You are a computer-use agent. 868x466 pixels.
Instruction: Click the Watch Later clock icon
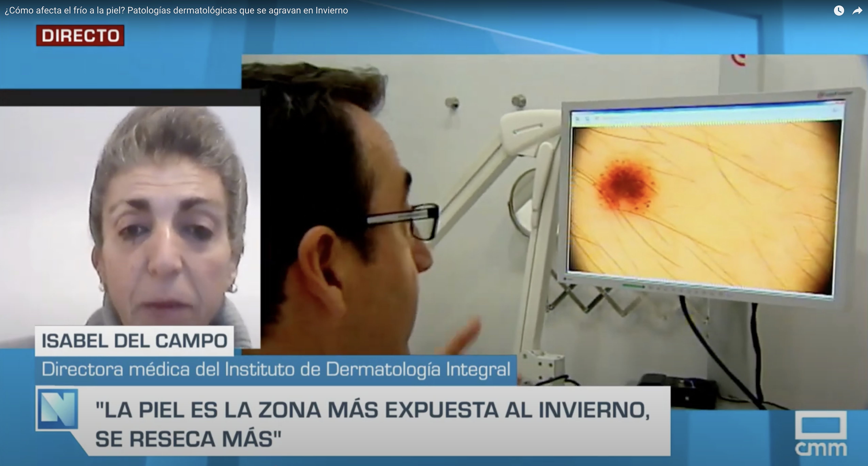pos(839,11)
